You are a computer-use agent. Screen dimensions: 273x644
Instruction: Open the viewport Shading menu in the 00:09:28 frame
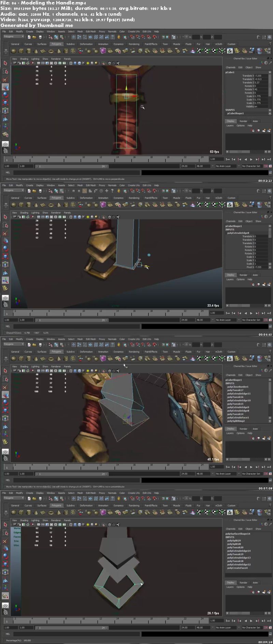tap(24, 520)
